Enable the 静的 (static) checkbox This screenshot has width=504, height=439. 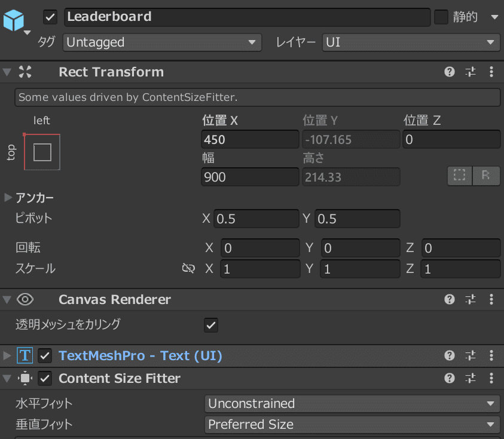pos(441,17)
